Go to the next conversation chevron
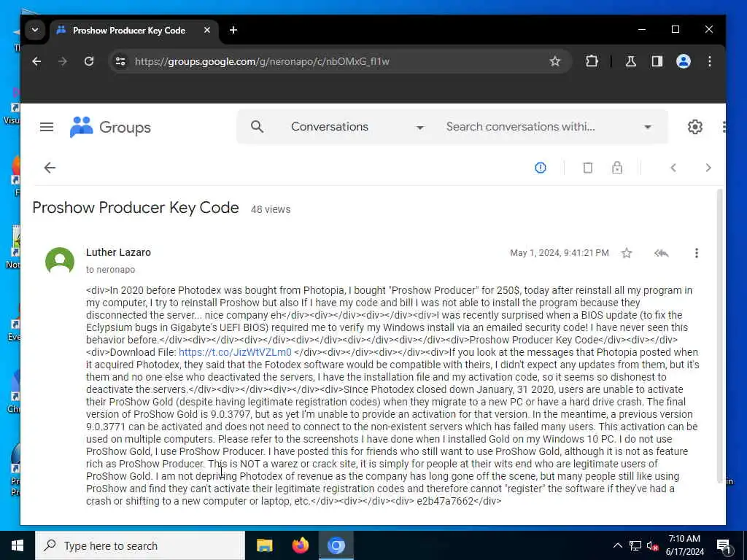 pos(708,168)
